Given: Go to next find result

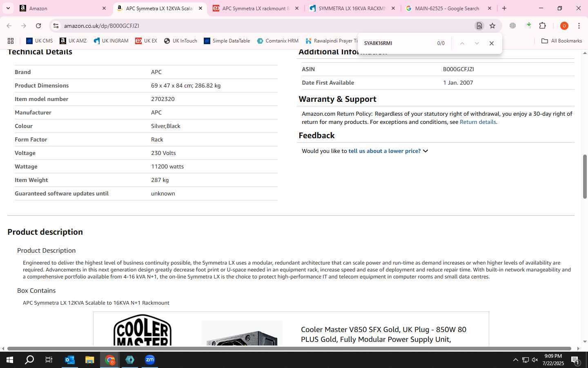Looking at the screenshot, I should pos(477,43).
